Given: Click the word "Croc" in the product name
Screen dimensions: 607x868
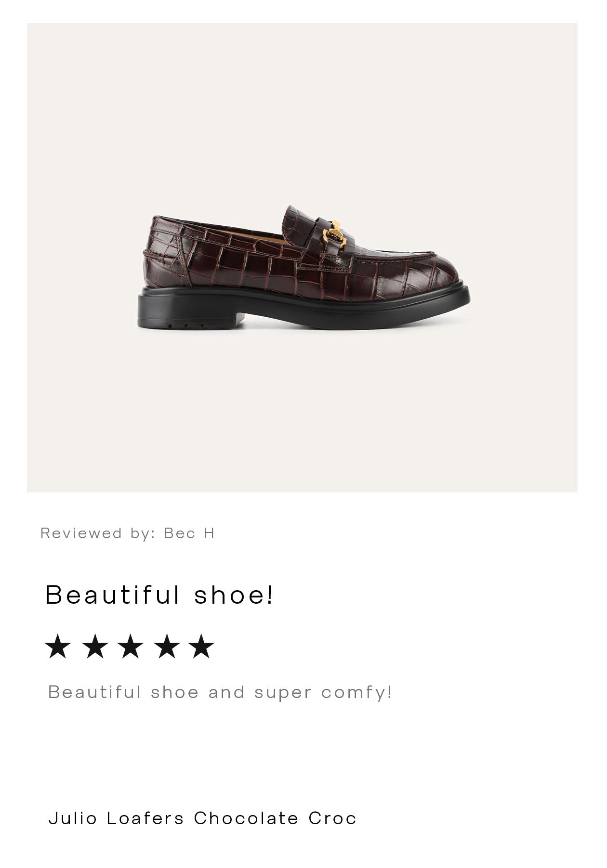Looking at the screenshot, I should click(x=332, y=818).
